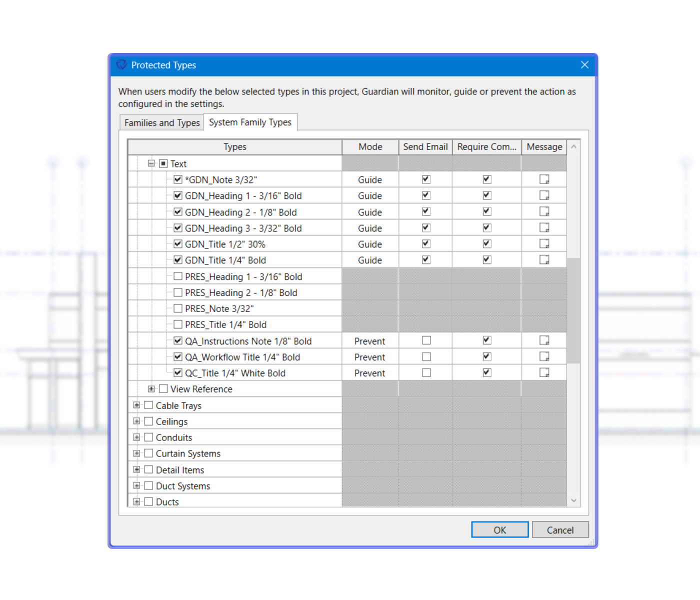Select the QA_Workflow Title 1/4" Bold label

point(242,357)
